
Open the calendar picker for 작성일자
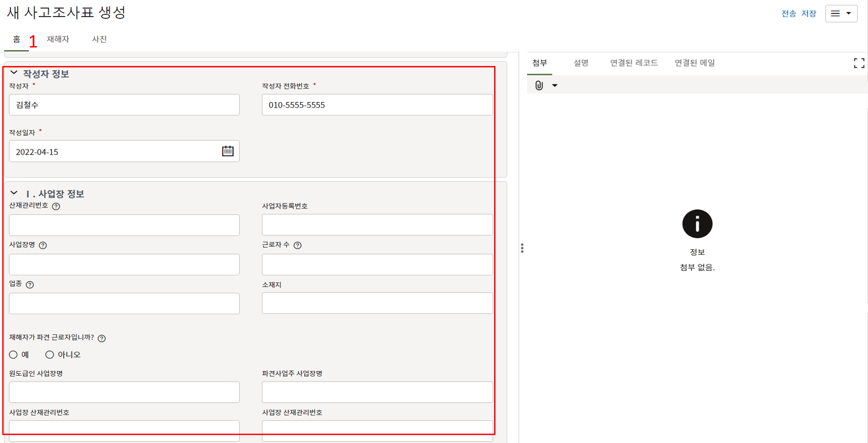pos(228,151)
